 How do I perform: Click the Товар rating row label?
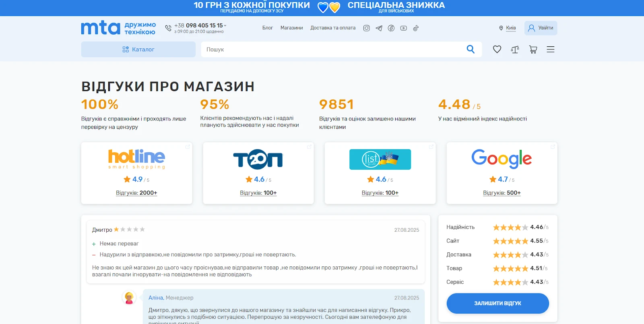click(454, 268)
